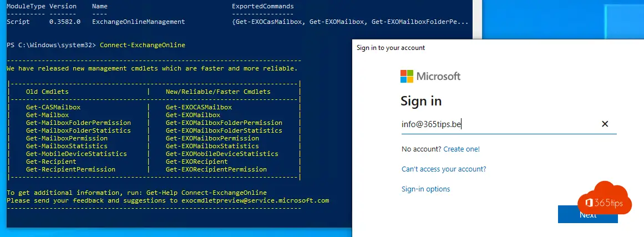Screen dimensions: 644x237
Task: Click 'Get-EXOMailboxStatistics' new cmdlet entry
Action: [x=212, y=146]
